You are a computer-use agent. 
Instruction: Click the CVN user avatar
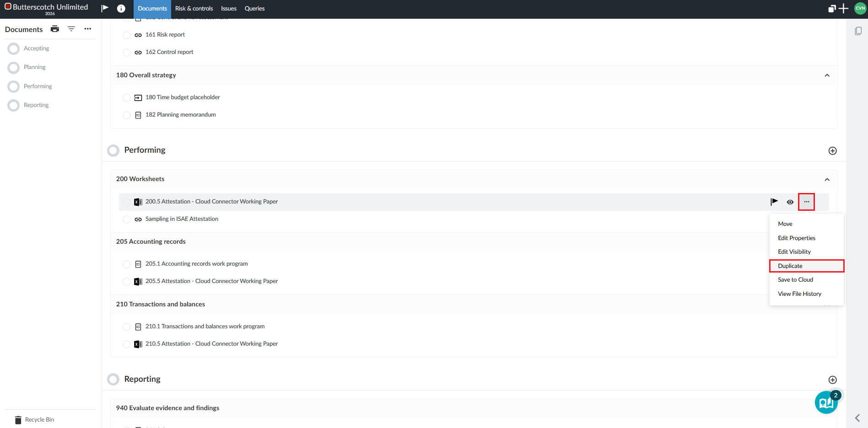pyautogui.click(x=860, y=8)
